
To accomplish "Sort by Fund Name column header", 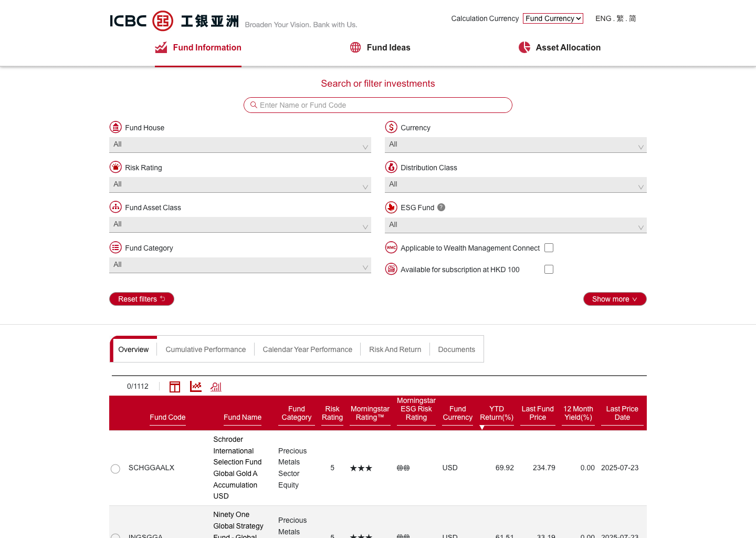I will point(243,417).
